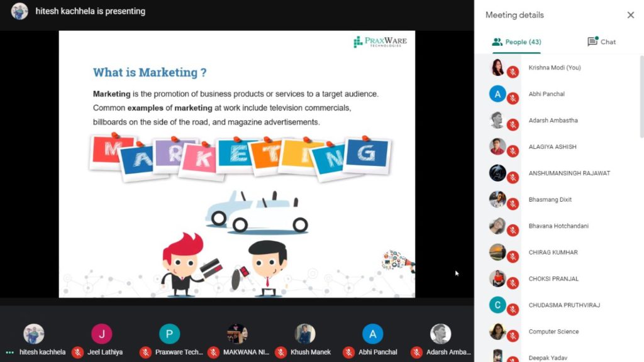Click Jeel Lathiya's pink J avatar

tap(101, 334)
